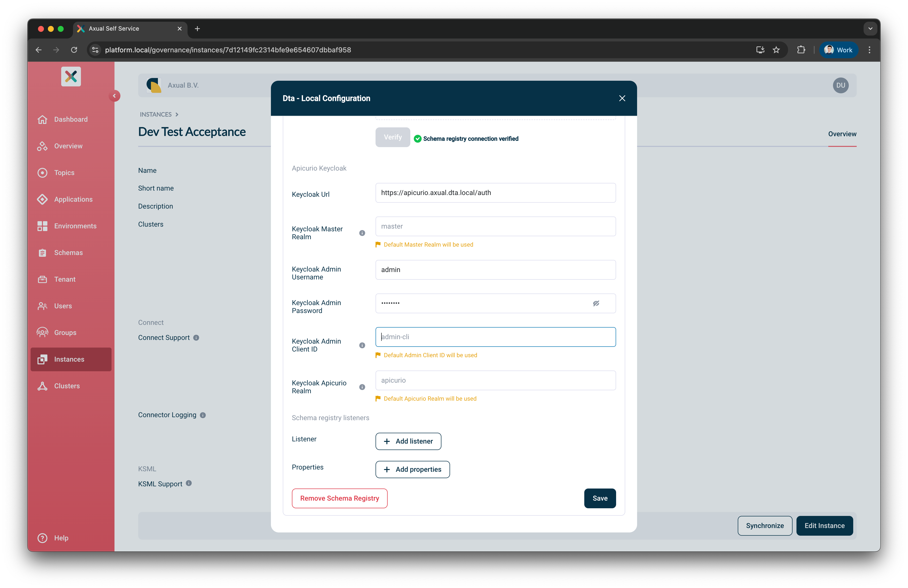Viewport: 908px width, 588px height.
Task: Click the Axual logo at sidebar top
Action: click(x=71, y=76)
